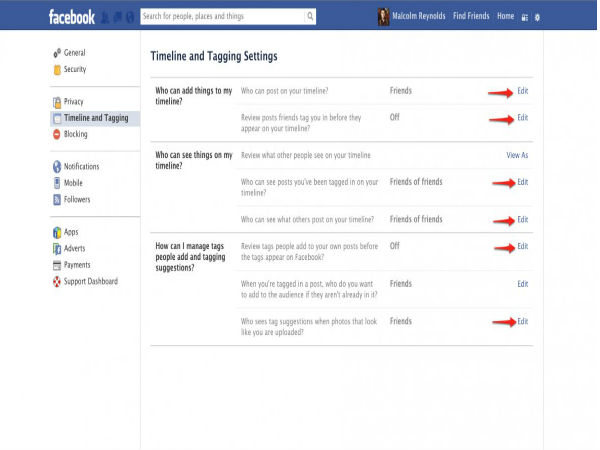Click the Adverts icon

pos(57,249)
